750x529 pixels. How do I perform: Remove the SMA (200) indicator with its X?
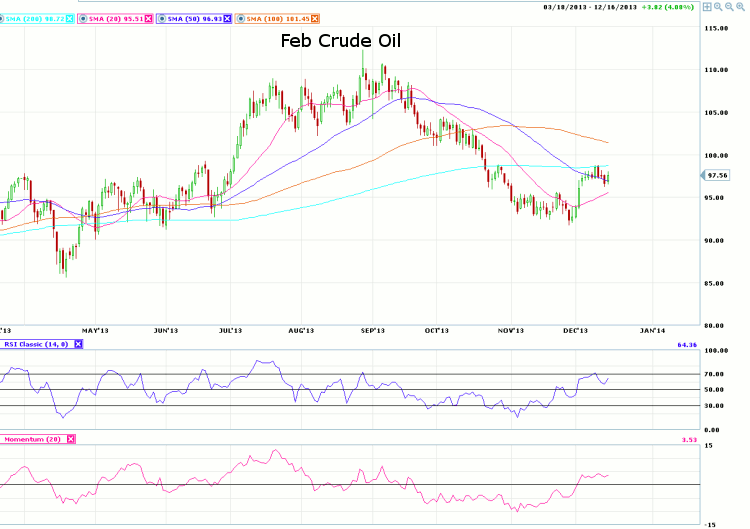(x=71, y=19)
